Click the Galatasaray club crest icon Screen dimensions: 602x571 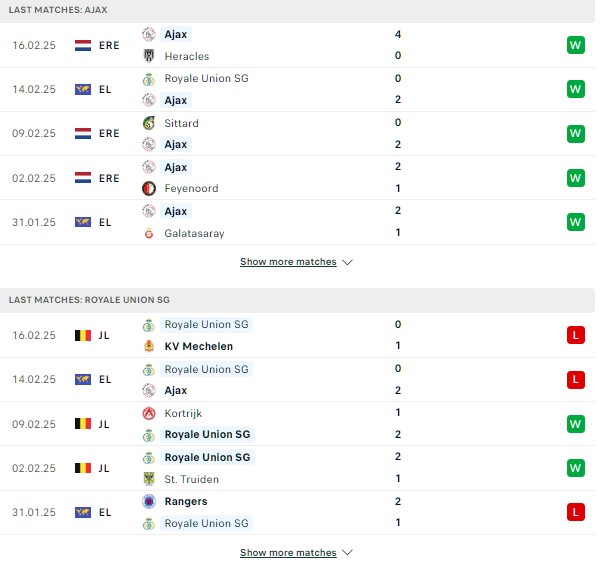click(x=149, y=233)
